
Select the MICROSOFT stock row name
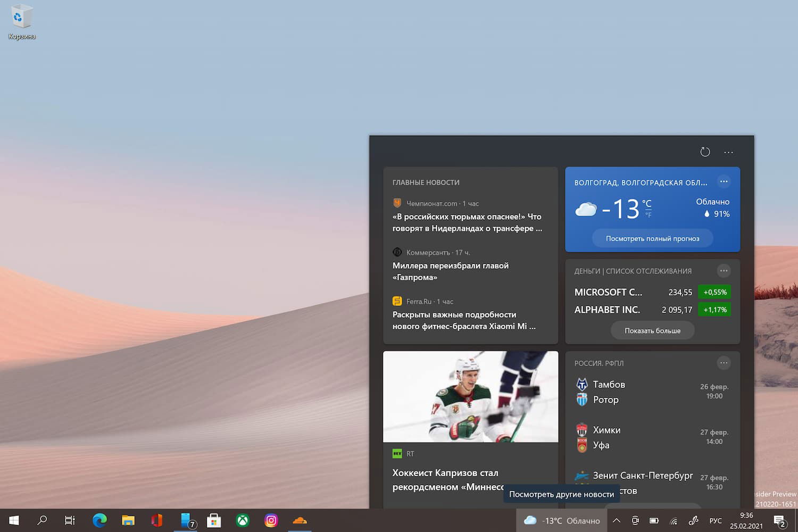coord(608,292)
